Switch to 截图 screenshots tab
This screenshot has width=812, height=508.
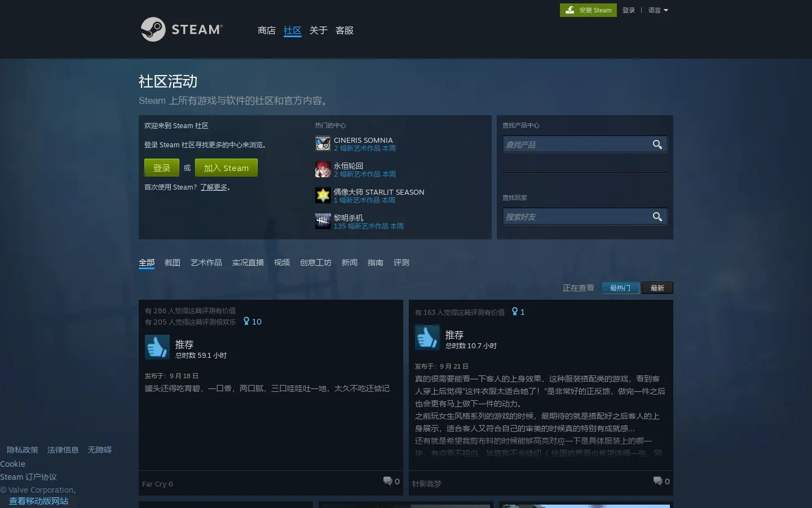173,262
